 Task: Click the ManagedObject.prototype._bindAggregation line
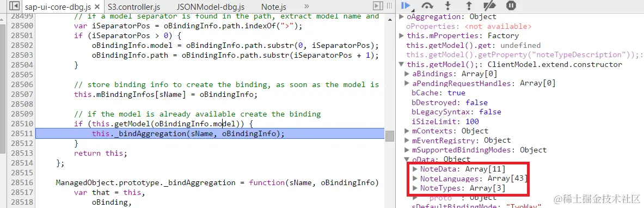(217, 182)
